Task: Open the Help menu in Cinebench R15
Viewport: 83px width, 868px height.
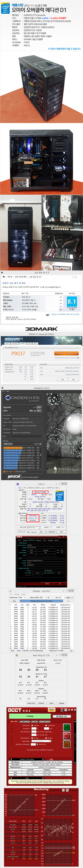Action: click(x=7, y=391)
